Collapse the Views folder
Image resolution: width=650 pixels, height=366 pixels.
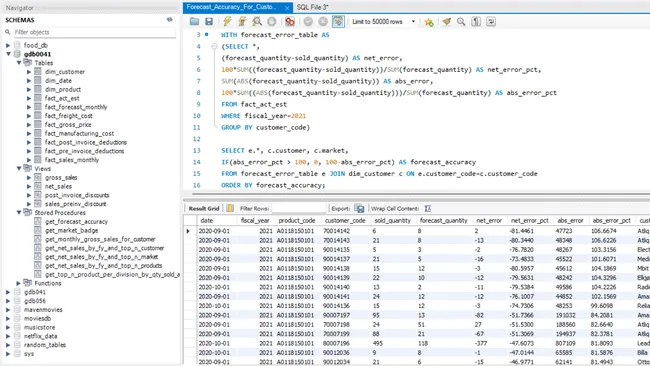click(19, 168)
